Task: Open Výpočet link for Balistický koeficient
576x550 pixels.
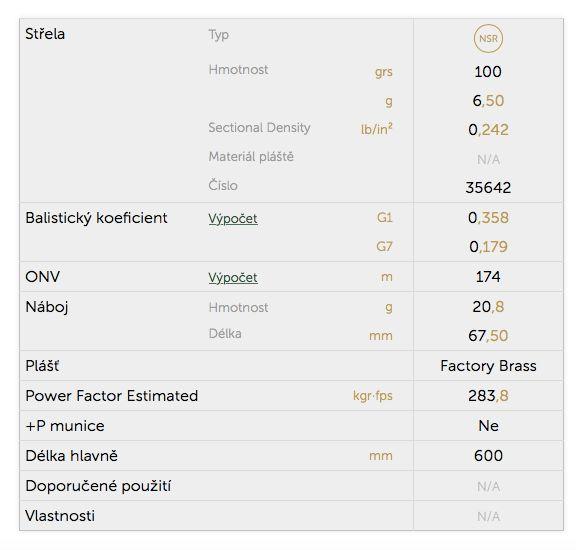Action: click(x=233, y=218)
